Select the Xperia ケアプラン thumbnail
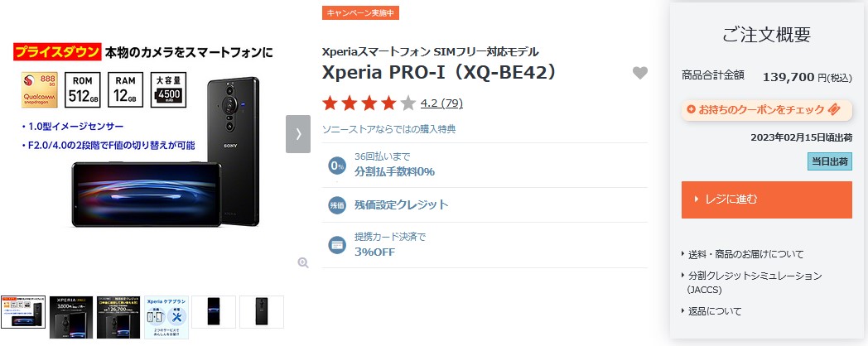 [x=166, y=317]
